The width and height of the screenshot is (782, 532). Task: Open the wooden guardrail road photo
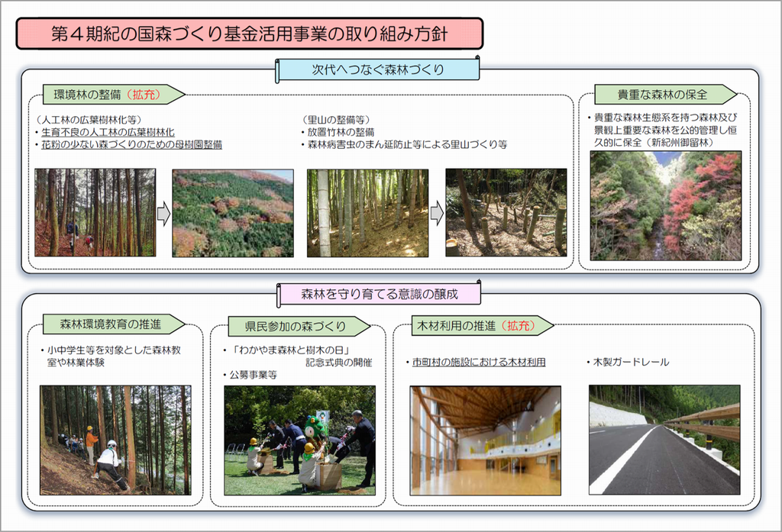664,440
